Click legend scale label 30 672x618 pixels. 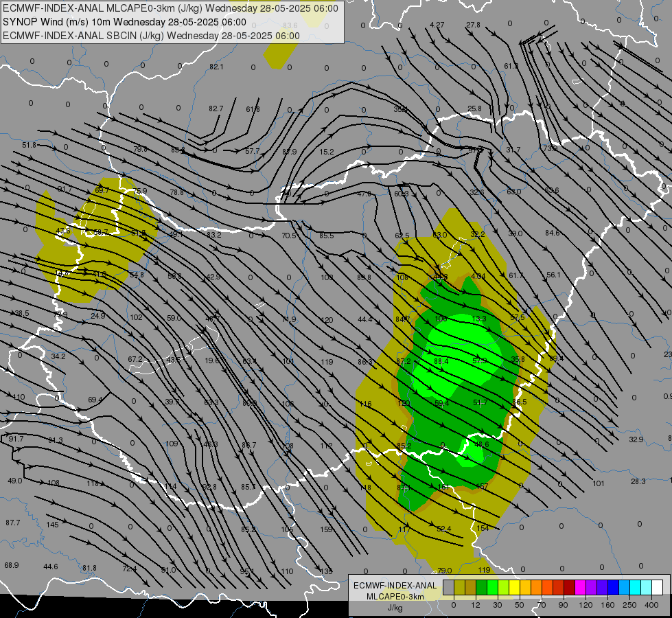click(x=497, y=605)
